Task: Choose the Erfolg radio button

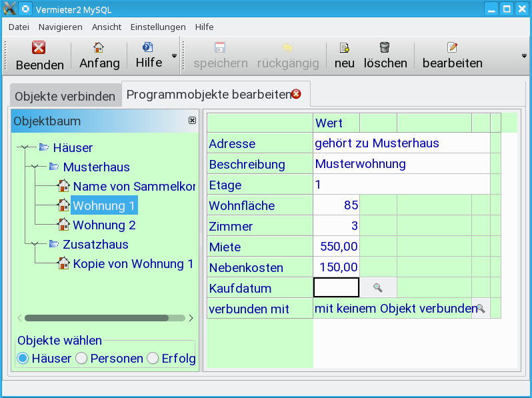Action: pyautogui.click(x=153, y=359)
